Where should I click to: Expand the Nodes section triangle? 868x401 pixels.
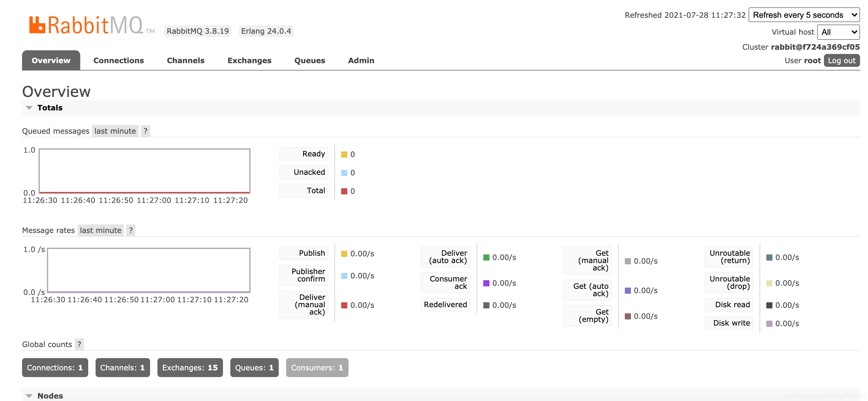pos(29,395)
